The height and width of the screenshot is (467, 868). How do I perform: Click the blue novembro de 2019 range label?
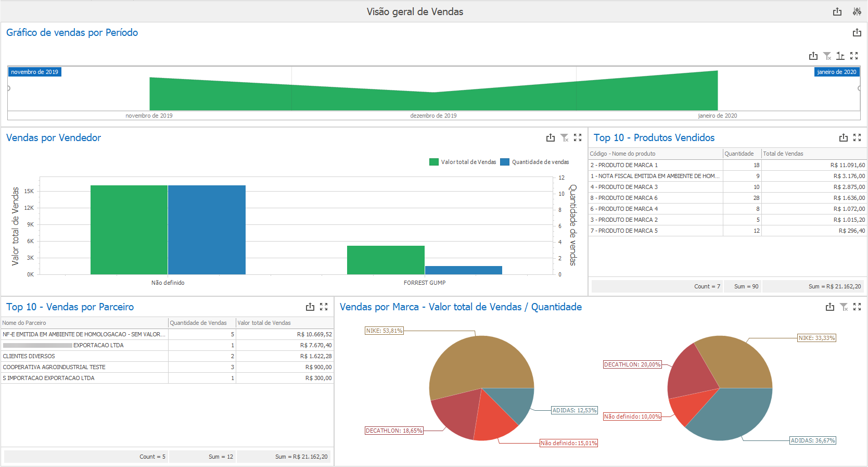click(x=35, y=72)
